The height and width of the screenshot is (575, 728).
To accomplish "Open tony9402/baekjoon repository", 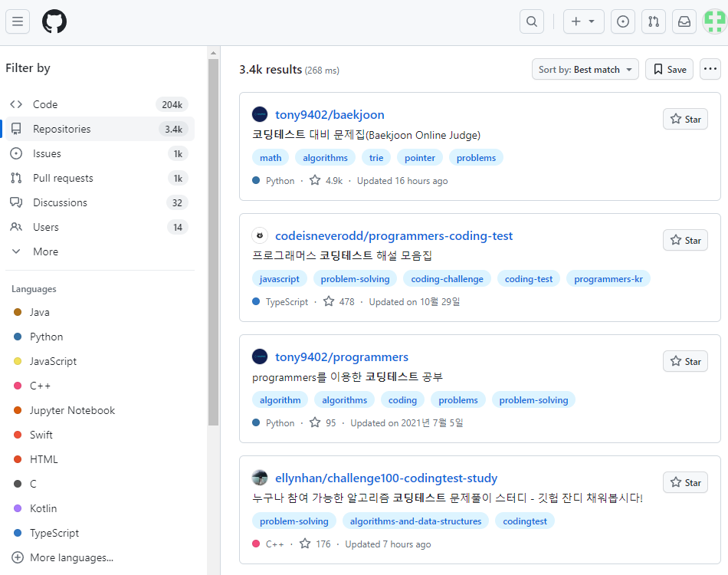I will point(330,115).
